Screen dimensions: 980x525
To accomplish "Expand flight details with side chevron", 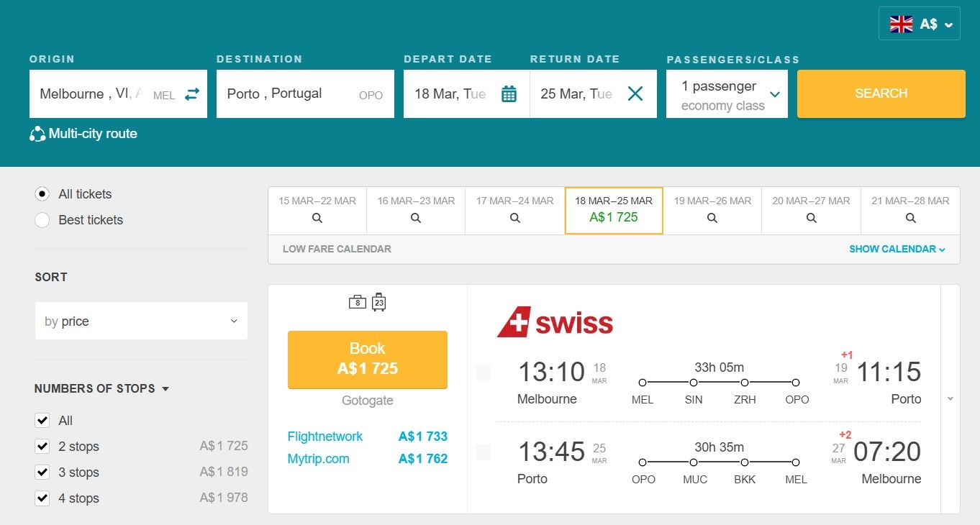I will coord(950,398).
